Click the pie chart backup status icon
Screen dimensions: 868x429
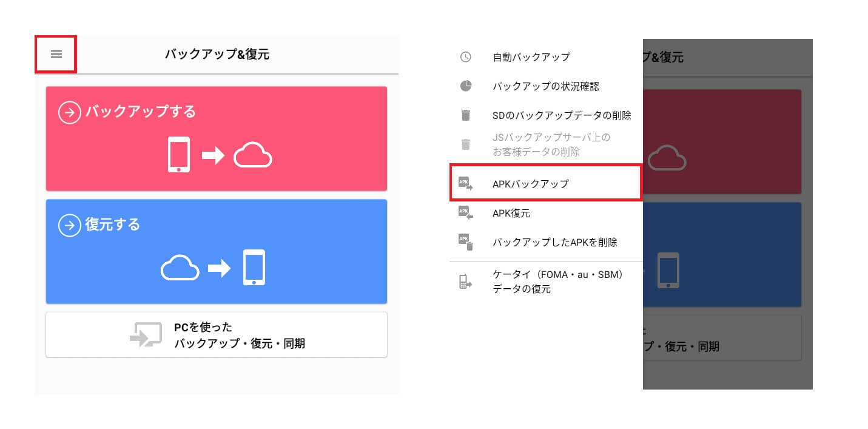point(465,86)
